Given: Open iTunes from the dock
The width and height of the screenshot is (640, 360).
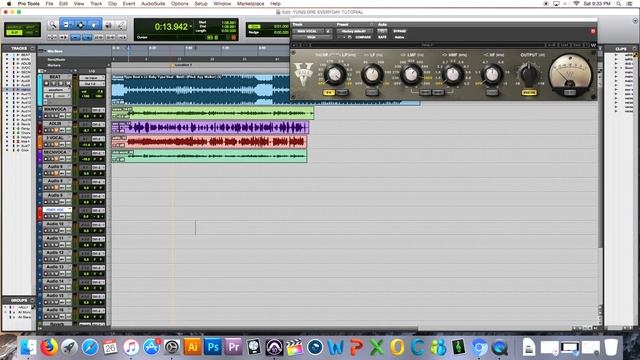Looking at the screenshot, I should pos(131,347).
